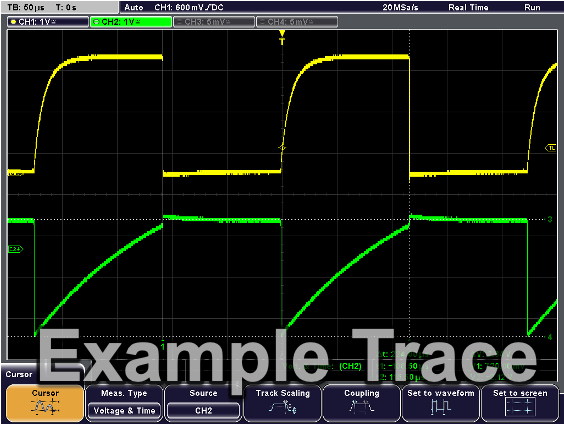The image size is (564, 424).
Task: Toggle Track Scaling softkey
Action: (x=283, y=403)
